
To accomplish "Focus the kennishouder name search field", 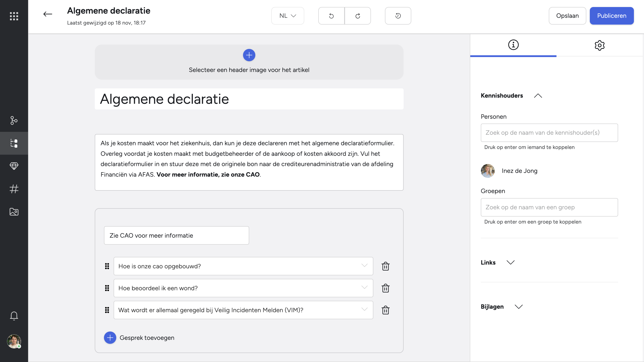I will tap(549, 133).
